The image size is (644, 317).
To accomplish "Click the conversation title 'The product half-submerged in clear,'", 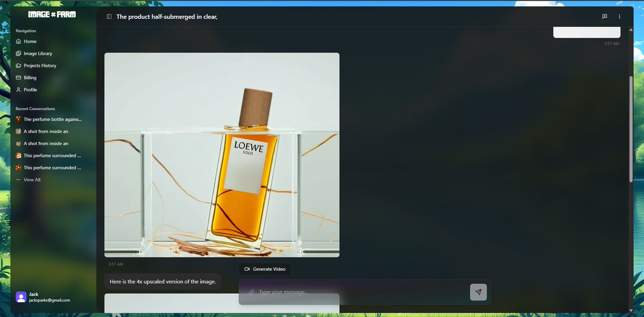I will click(167, 17).
